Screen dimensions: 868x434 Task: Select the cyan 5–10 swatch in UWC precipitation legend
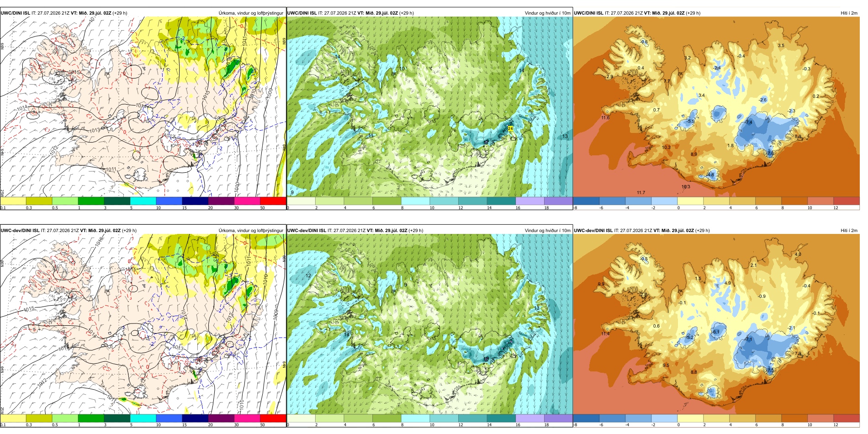point(143,201)
